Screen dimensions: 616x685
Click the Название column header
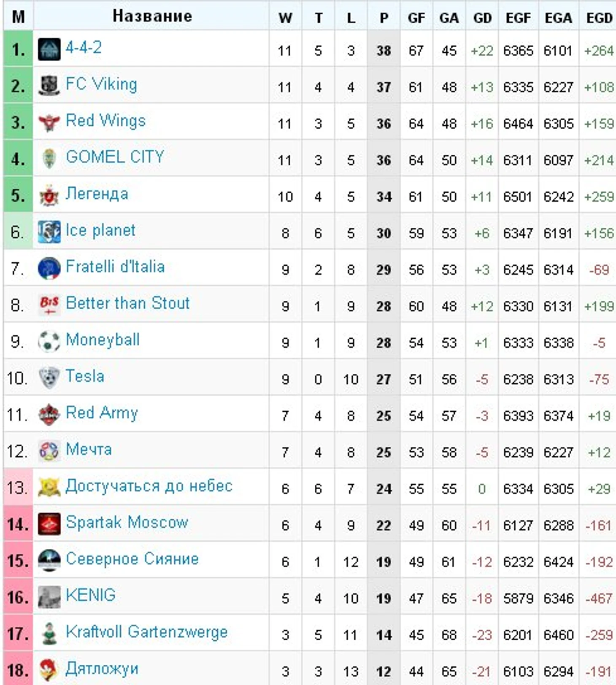coord(152,16)
